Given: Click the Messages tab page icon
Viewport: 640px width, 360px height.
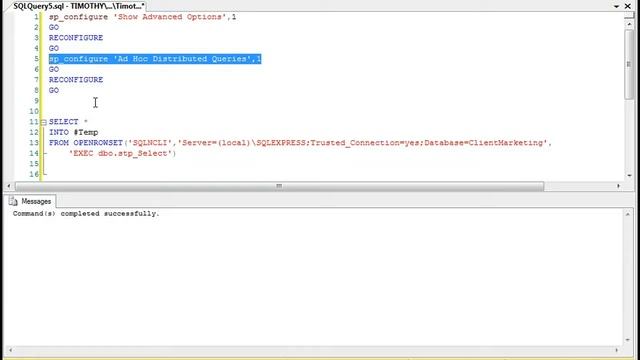Looking at the screenshot, I should (13, 201).
